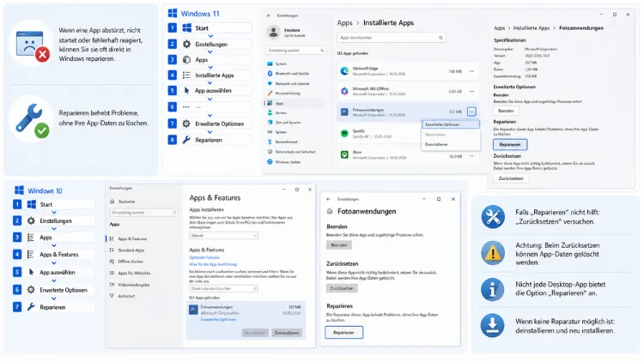Click Beenden in Windows 10 Fotoanwendungen window
Image resolution: width=644 pixels, height=362 pixels.
(x=339, y=245)
